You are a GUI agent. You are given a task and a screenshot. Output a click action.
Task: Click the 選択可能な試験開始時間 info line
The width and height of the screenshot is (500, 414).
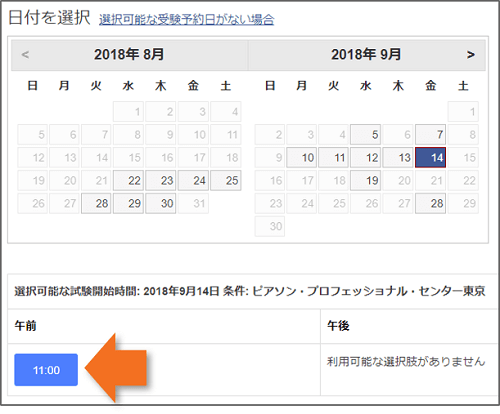250,291
